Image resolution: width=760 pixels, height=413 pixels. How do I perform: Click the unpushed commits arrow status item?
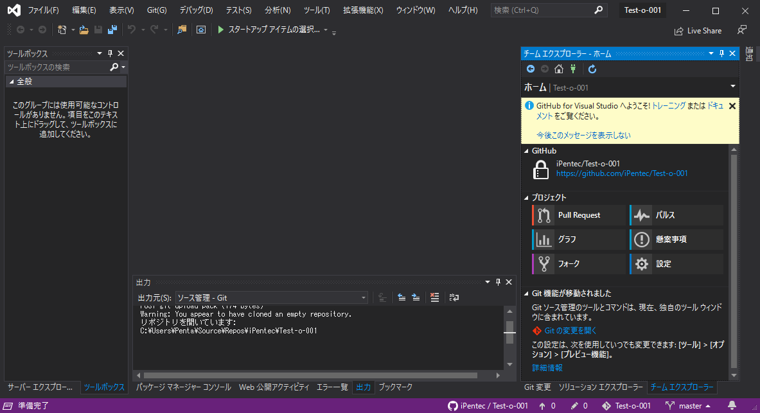[548, 406]
